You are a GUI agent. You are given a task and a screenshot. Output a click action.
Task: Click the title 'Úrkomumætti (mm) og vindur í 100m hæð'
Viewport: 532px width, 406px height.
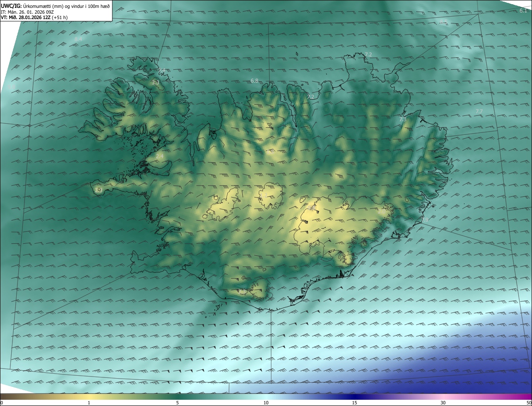(66, 6)
